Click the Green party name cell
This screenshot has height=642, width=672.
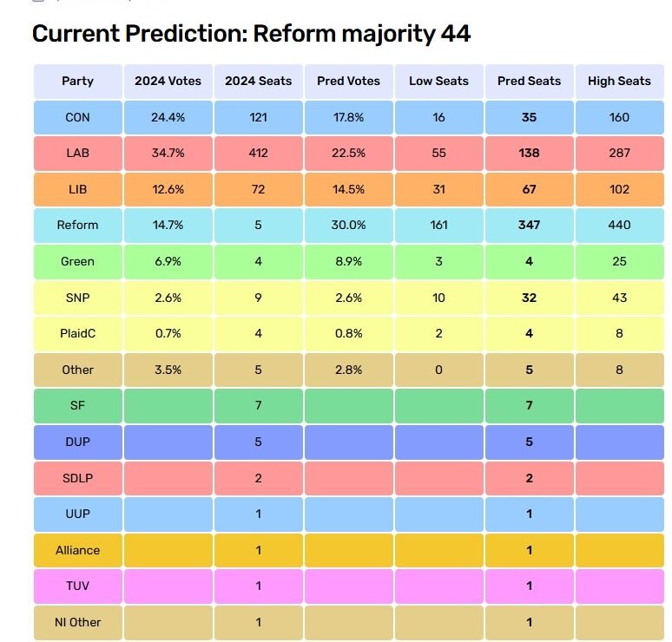pos(77,261)
